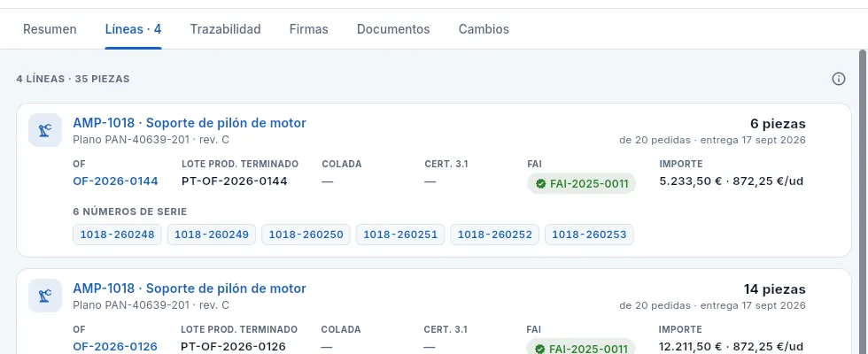Click delivery text under 14 piezas
This screenshot has height=354, width=868.
[712, 305]
